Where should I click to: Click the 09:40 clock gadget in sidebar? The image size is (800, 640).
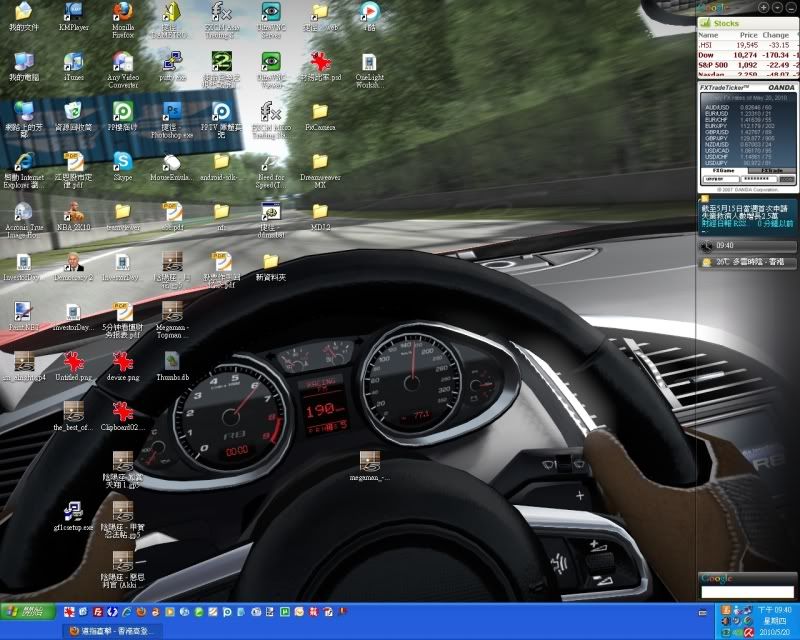click(x=747, y=246)
